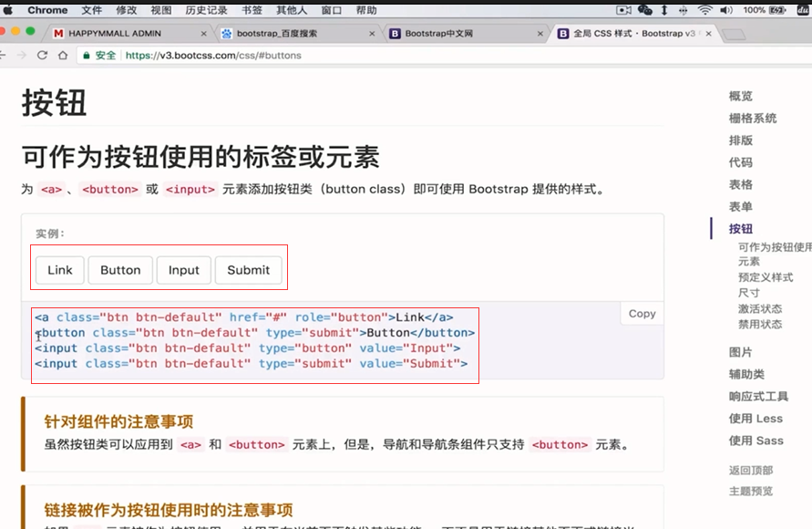Go to 概览 in the sidebar
812x529 pixels.
coord(741,96)
